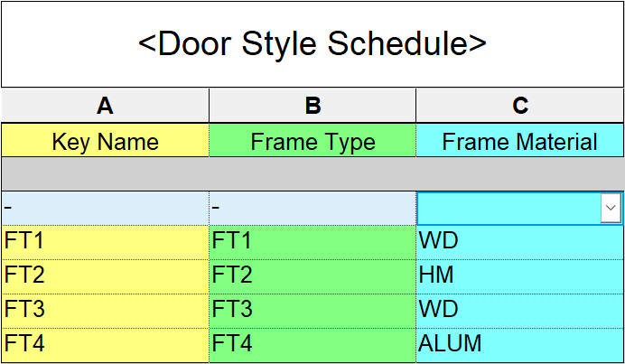Image resolution: width=625 pixels, height=364 pixels.
Task: Click the Door Style Schedule title
Action: [x=312, y=43]
